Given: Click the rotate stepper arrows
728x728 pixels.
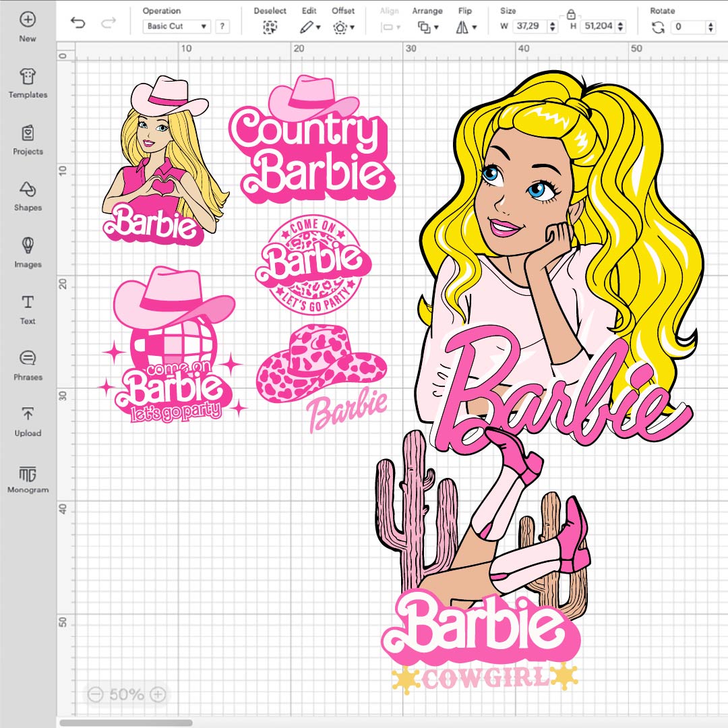Looking at the screenshot, I should pos(711,26).
